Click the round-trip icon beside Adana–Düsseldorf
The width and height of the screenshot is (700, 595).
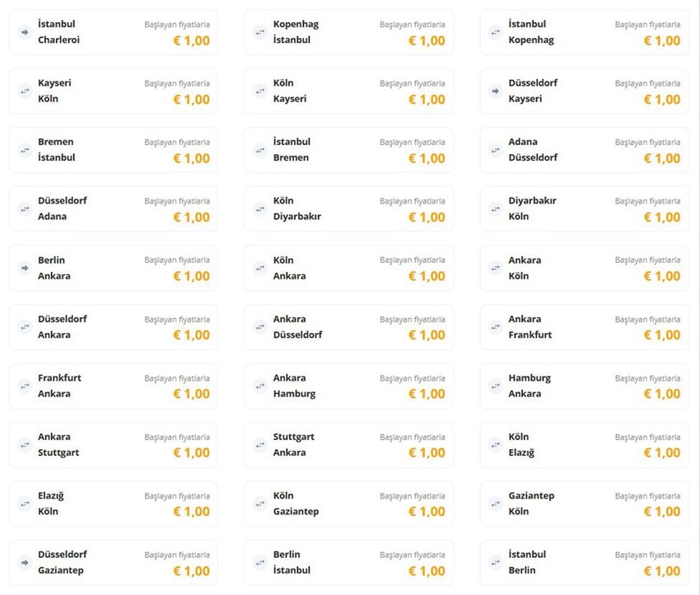tap(495, 150)
